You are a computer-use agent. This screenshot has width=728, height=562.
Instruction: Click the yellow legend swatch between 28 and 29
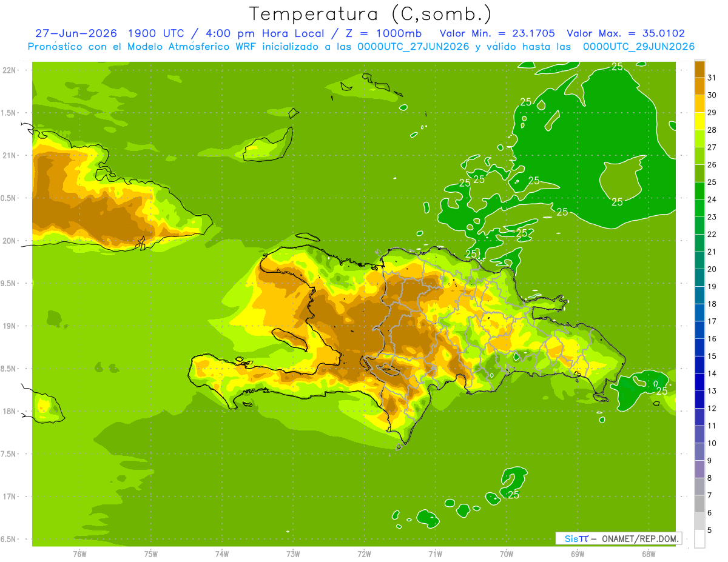[x=699, y=121]
